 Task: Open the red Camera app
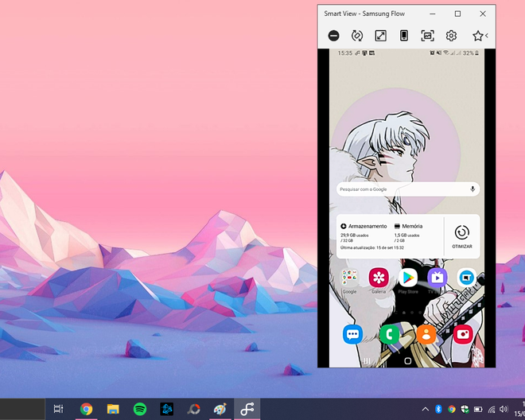coord(463,334)
